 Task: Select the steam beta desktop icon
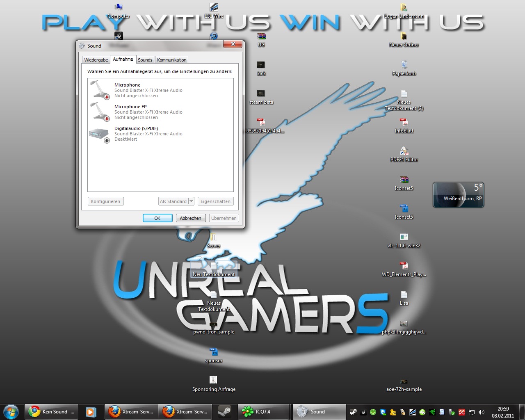coord(261,97)
